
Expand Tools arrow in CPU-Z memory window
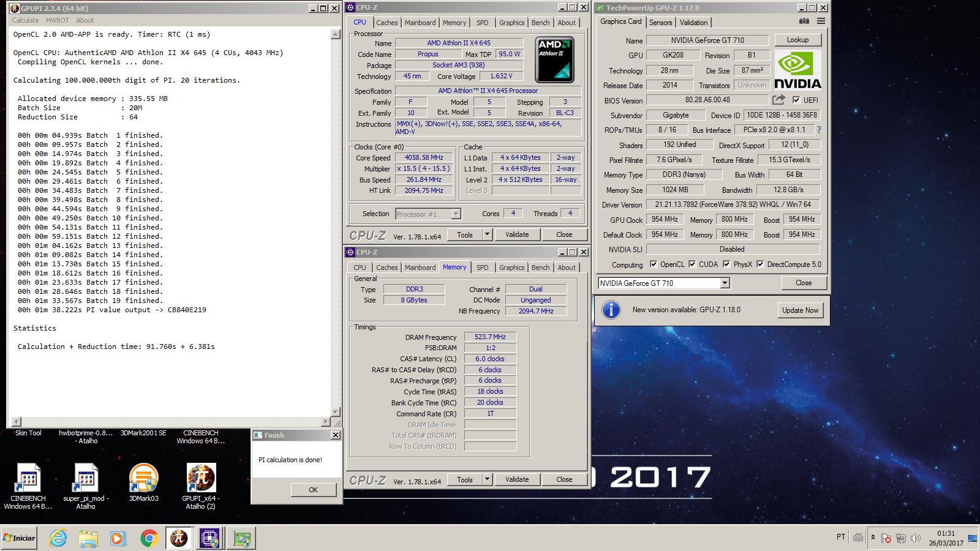click(x=487, y=479)
